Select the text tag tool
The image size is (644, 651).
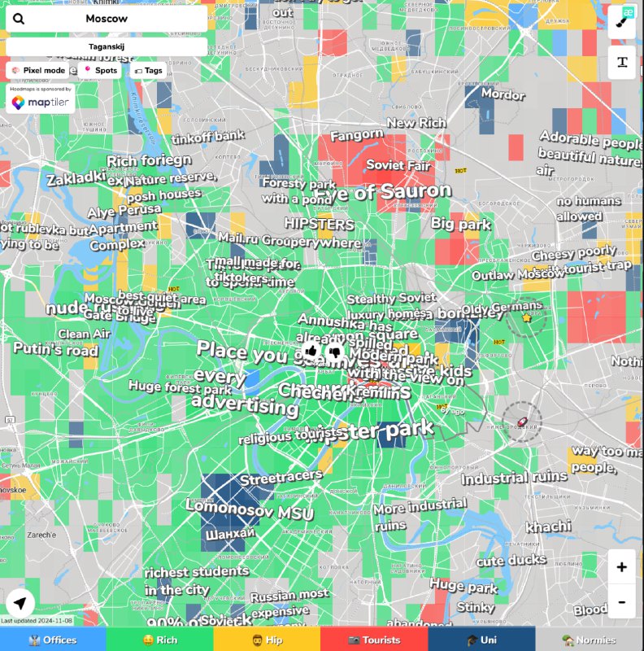622,62
